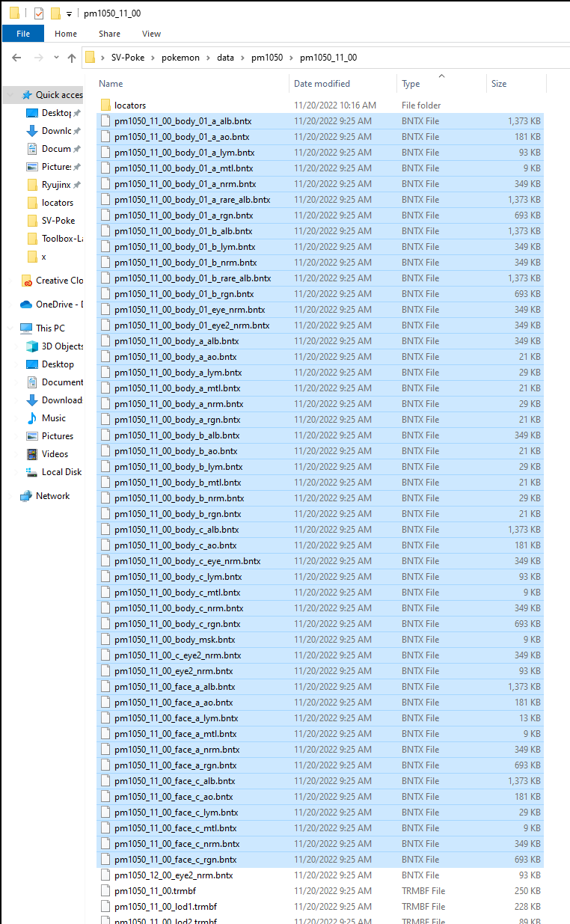Click the Quick access star icon

[27, 95]
